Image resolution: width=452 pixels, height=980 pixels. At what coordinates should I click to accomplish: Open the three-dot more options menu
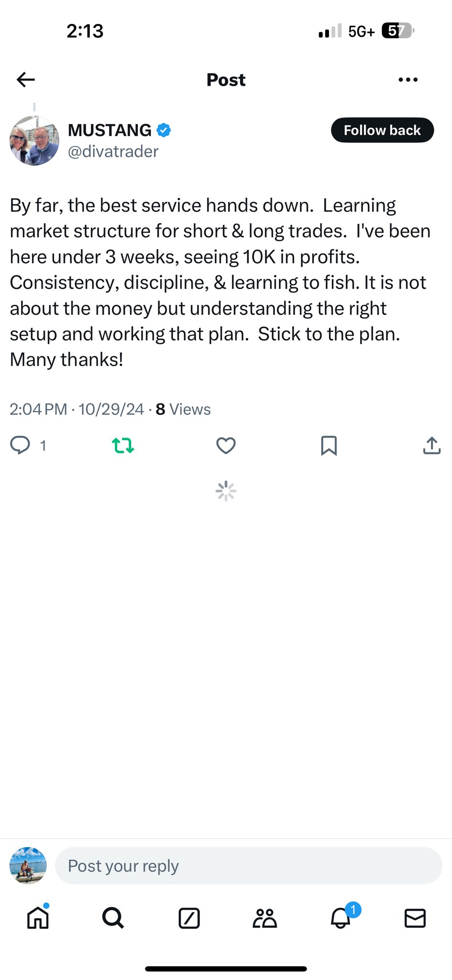(408, 79)
